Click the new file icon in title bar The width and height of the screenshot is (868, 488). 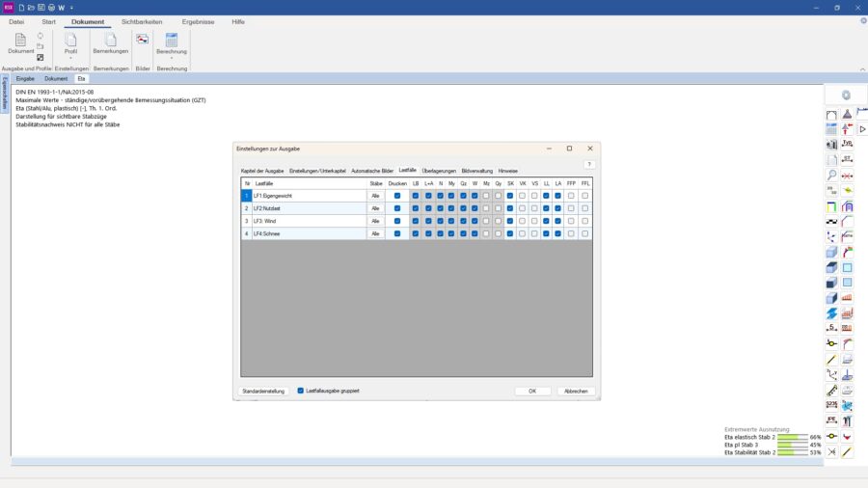click(x=21, y=8)
